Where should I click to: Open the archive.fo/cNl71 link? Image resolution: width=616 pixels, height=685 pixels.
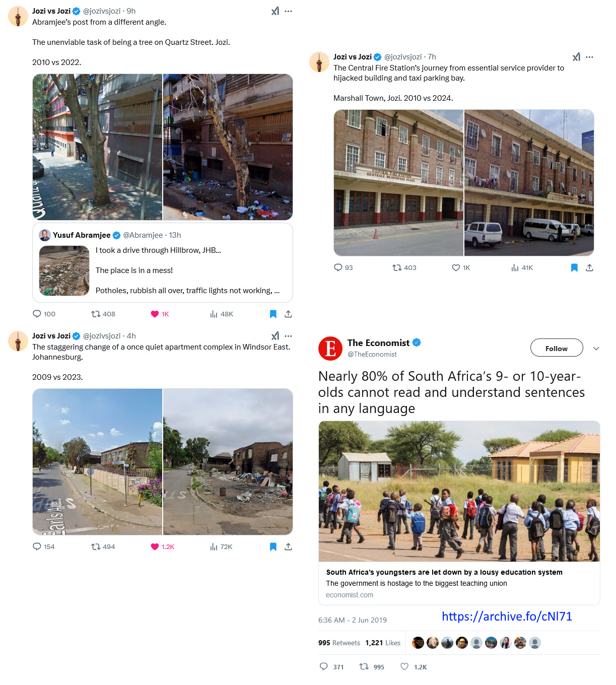coord(507,616)
